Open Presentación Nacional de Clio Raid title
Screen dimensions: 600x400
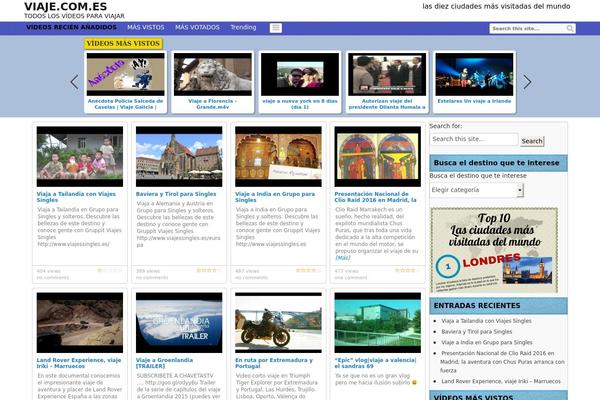[x=375, y=197]
